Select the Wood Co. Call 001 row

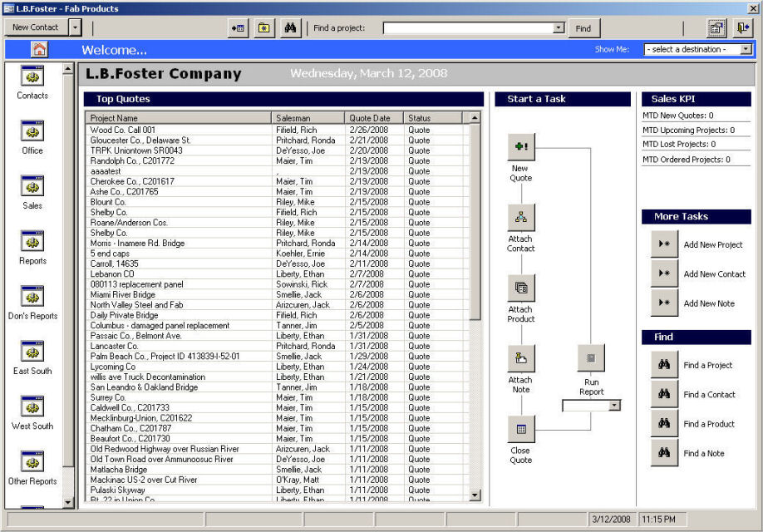[277, 130]
